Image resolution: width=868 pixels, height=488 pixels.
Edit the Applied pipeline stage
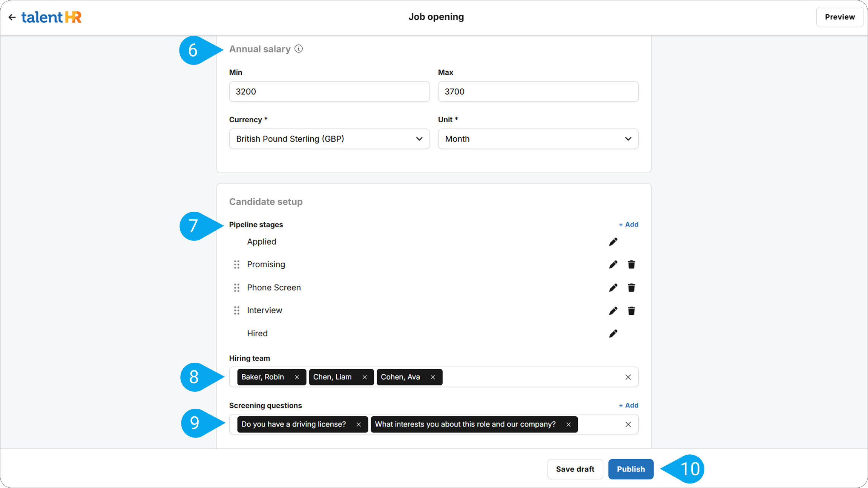[x=613, y=242]
